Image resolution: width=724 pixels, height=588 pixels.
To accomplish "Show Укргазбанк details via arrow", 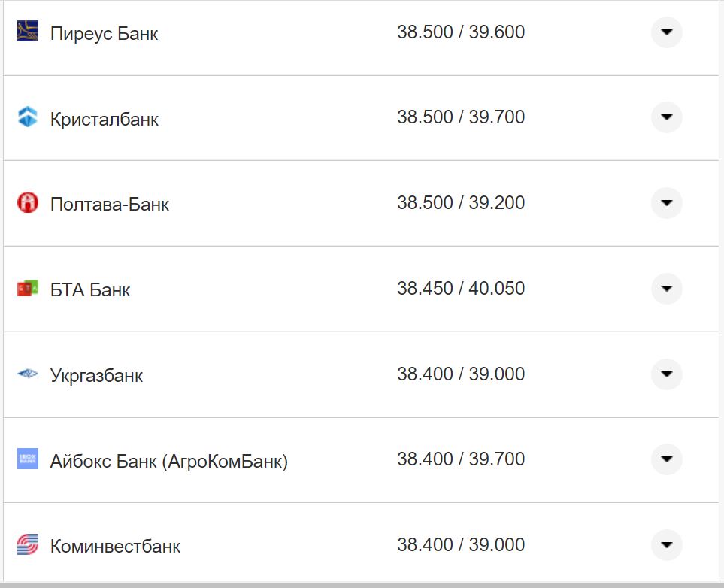I will pos(666,374).
